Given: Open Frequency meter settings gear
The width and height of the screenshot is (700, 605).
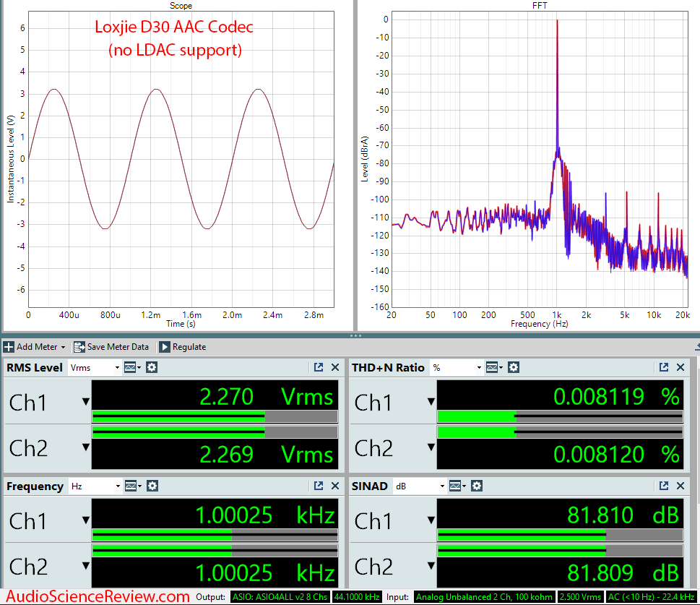Looking at the screenshot, I should pyautogui.click(x=152, y=486).
